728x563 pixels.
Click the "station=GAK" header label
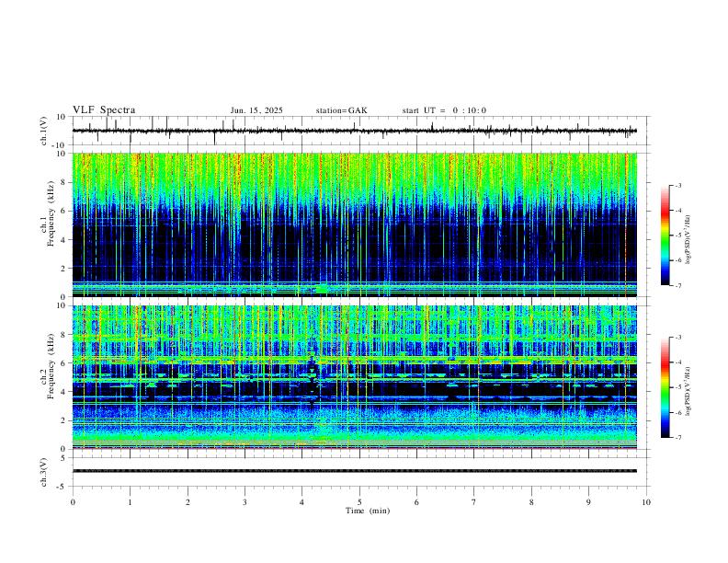[341, 110]
